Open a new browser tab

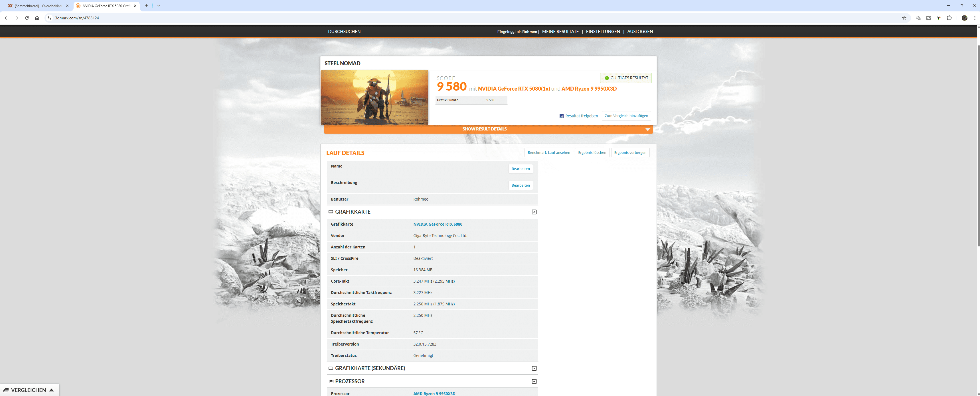[147, 6]
